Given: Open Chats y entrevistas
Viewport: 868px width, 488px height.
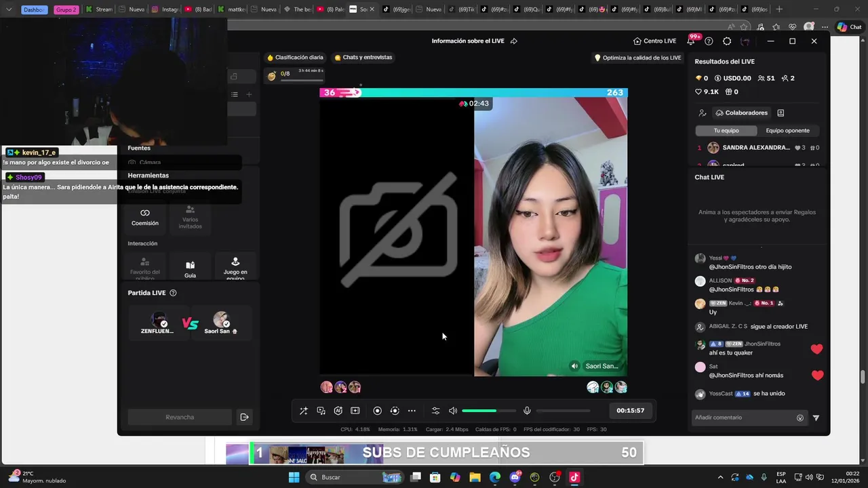Looking at the screenshot, I should pyautogui.click(x=363, y=58).
